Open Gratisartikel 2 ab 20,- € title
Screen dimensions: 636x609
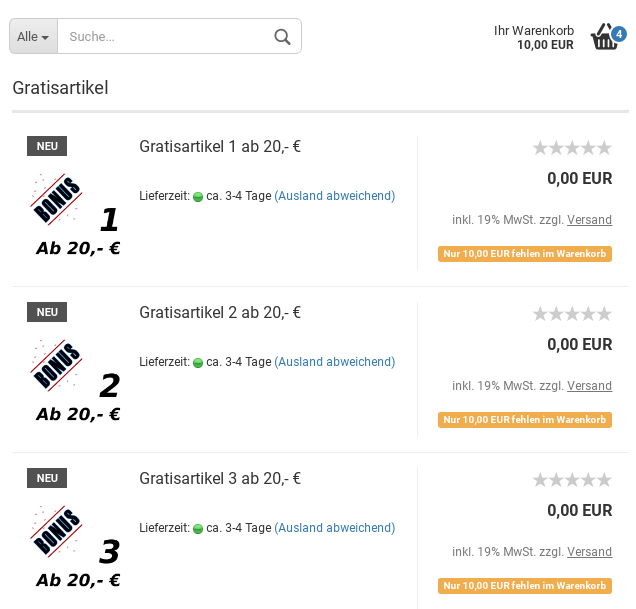pos(220,312)
